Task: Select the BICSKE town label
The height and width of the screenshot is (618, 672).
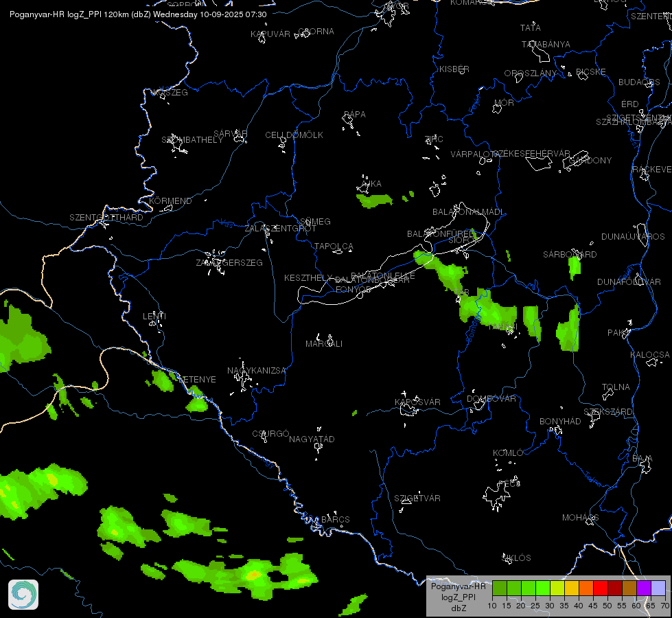Action: (591, 72)
